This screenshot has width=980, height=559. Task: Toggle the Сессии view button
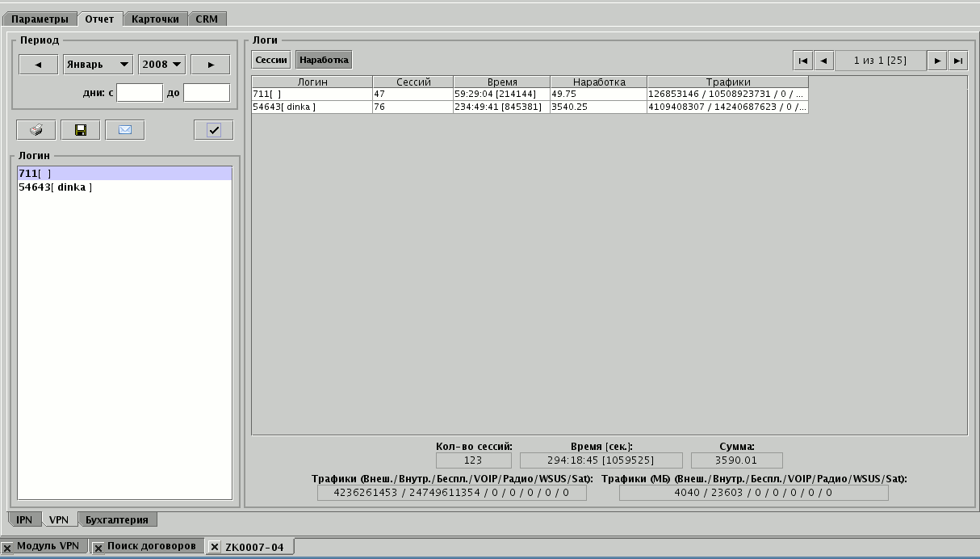point(271,60)
